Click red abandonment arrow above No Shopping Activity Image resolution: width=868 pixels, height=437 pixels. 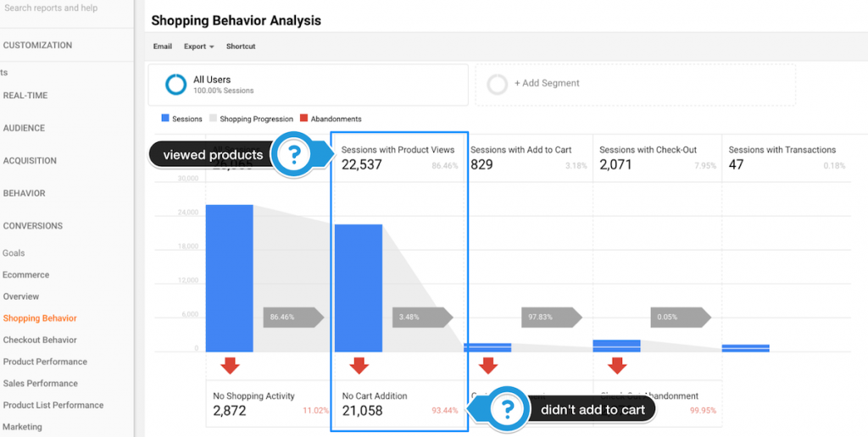tap(230, 365)
